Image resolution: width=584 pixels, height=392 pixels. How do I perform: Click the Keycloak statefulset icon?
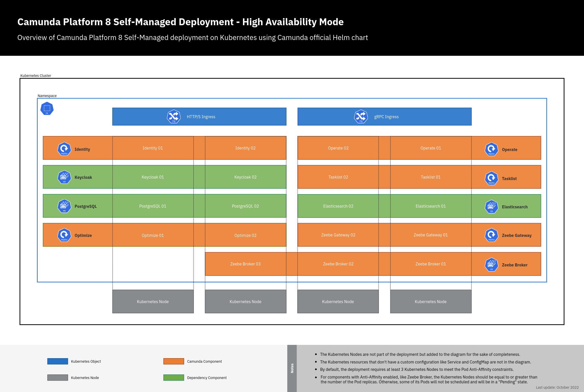[64, 177]
